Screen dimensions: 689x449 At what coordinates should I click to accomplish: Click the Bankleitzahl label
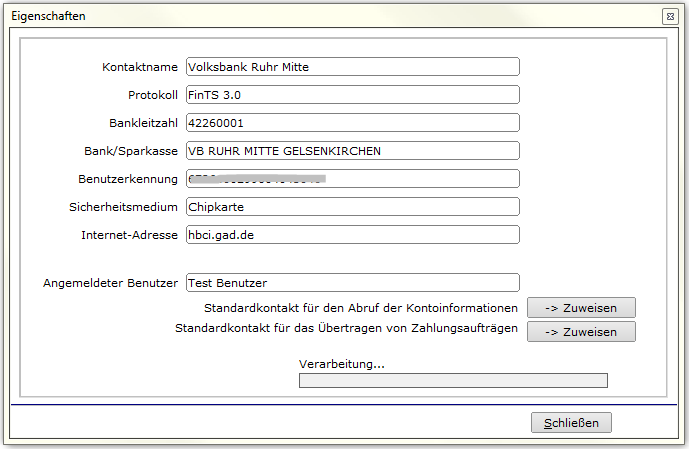pos(144,123)
